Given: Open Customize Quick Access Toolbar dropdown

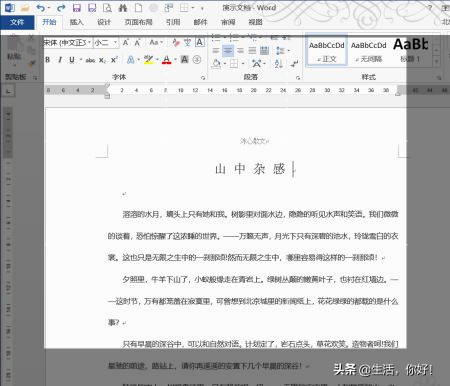Looking at the screenshot, I should click(x=202, y=8).
